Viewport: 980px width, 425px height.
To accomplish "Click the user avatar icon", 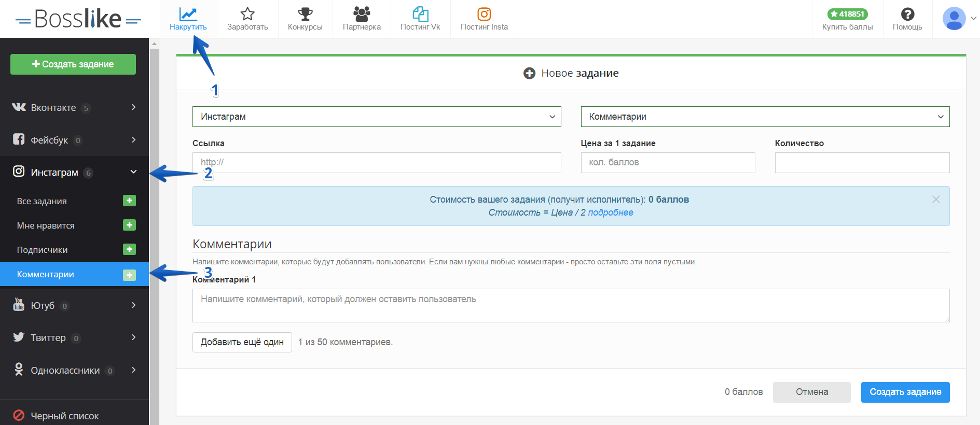I will [x=954, y=19].
